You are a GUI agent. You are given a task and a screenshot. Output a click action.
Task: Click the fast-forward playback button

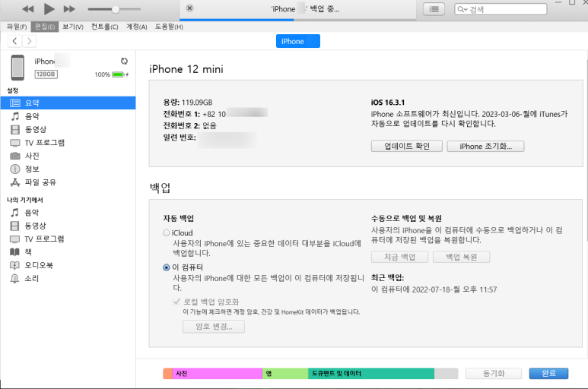pyautogui.click(x=69, y=9)
